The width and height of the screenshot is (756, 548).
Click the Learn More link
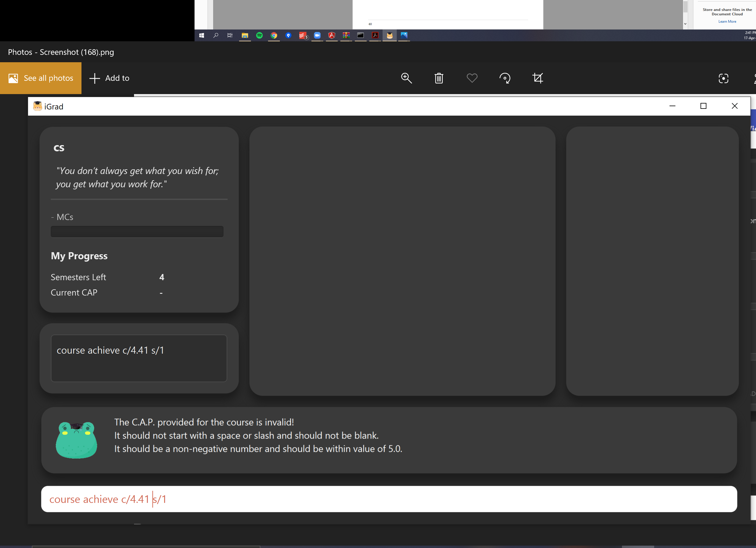pyautogui.click(x=727, y=22)
